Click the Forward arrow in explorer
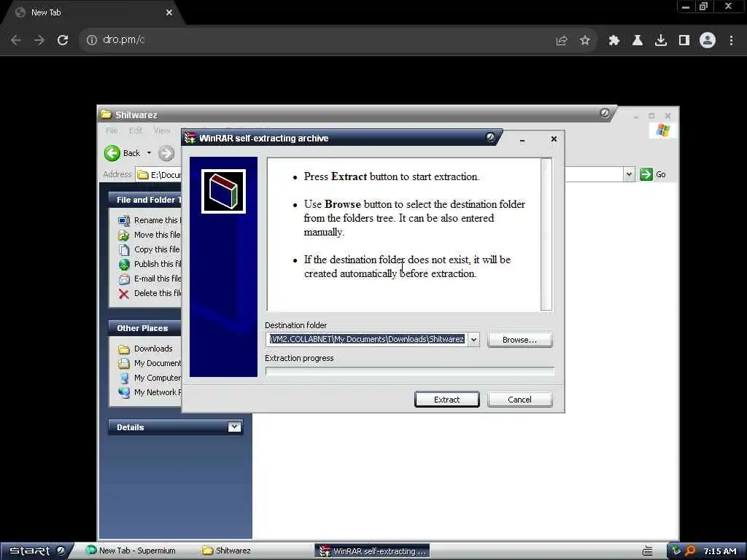 tap(166, 153)
